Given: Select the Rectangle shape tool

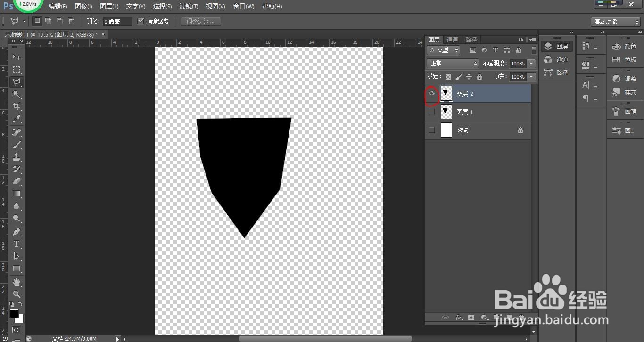Looking at the screenshot, I should (x=17, y=269).
